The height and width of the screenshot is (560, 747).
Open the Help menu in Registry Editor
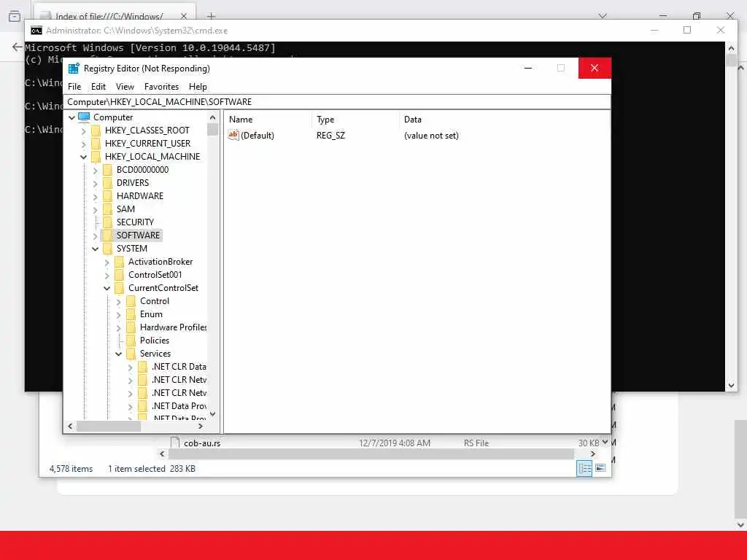pyautogui.click(x=198, y=87)
